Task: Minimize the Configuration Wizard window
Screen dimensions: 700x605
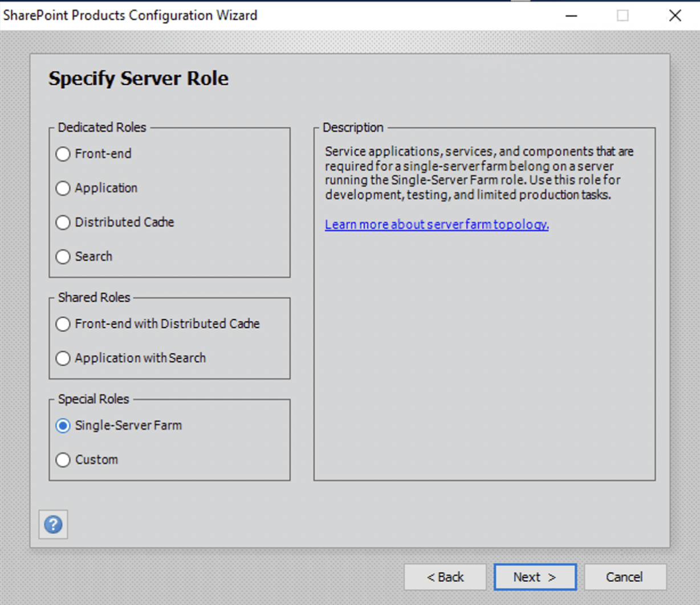Action: tap(571, 15)
